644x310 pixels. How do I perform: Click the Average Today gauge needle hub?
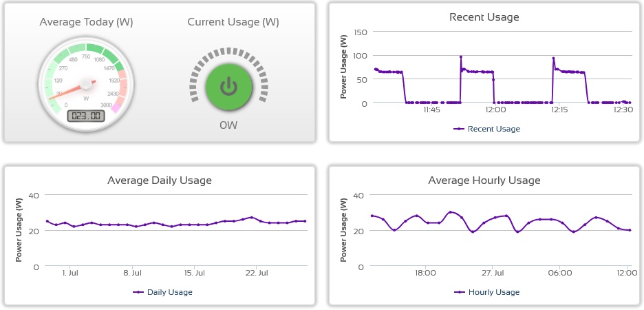[87, 84]
